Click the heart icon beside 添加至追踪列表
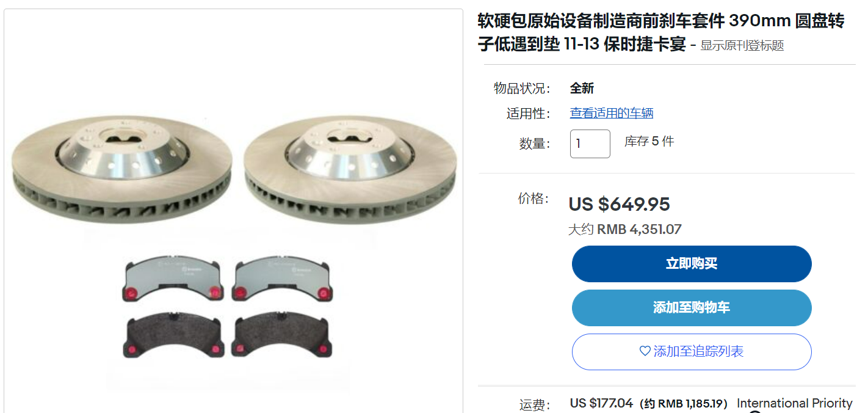868x413 pixels. tap(645, 351)
